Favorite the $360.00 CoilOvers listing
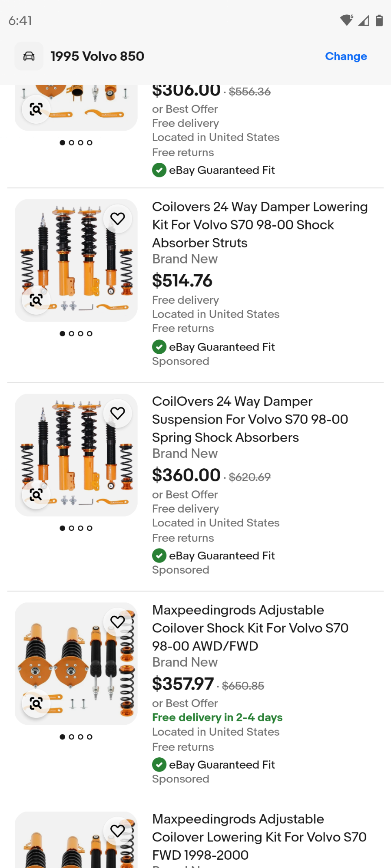391x868 pixels. pyautogui.click(x=117, y=413)
